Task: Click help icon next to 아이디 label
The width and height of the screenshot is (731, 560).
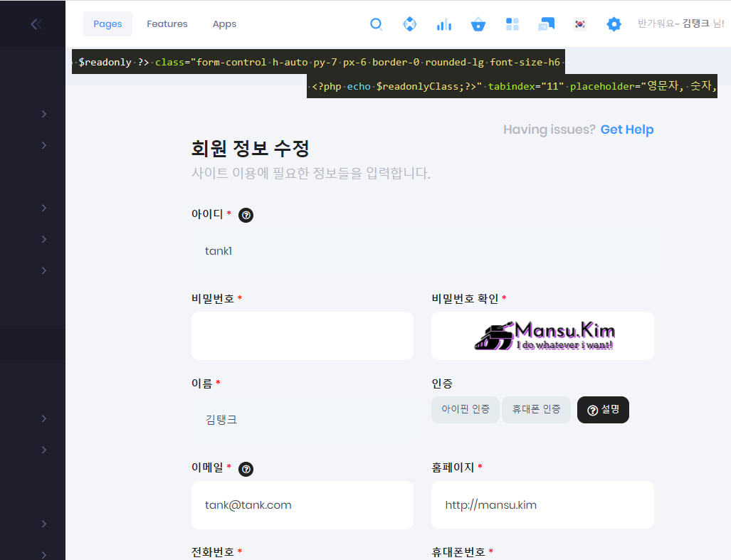Action: (x=246, y=215)
